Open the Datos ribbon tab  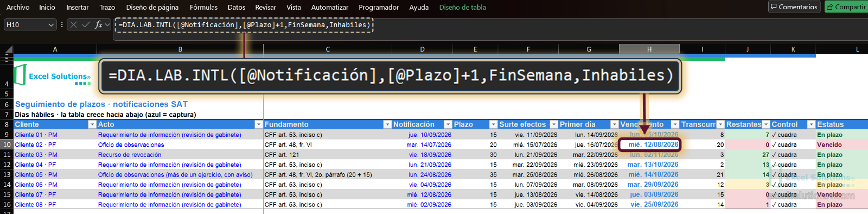click(237, 7)
